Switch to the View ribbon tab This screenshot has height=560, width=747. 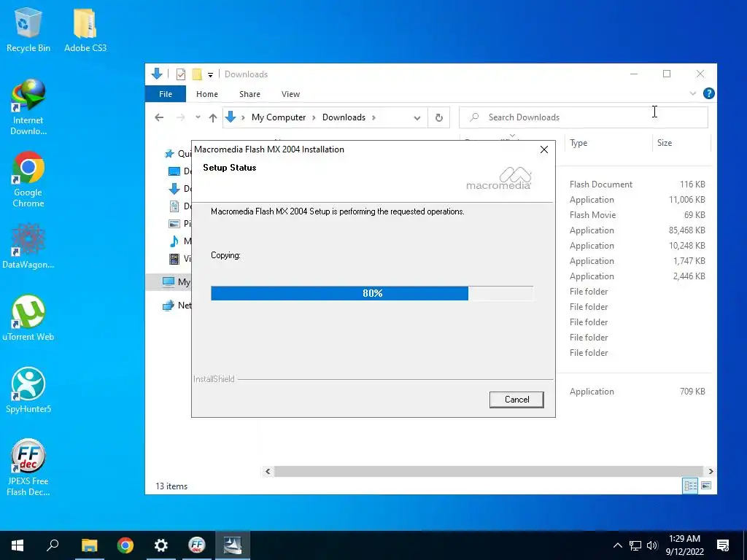(x=290, y=94)
